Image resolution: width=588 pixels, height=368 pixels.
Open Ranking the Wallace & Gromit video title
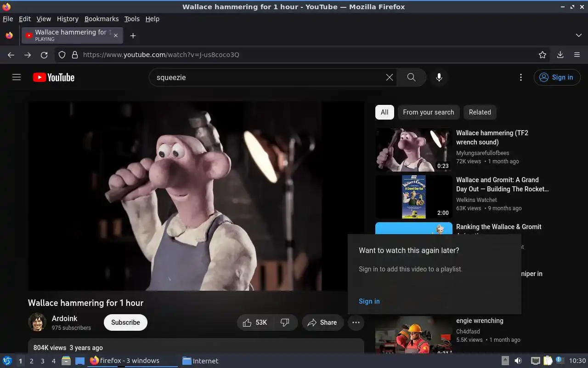point(498,227)
